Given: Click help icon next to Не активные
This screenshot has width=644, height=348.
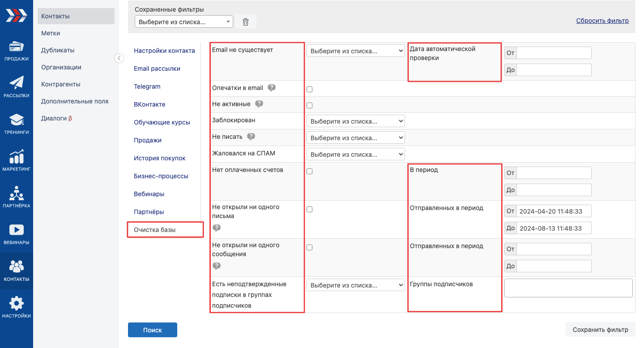Looking at the screenshot, I should click(259, 104).
